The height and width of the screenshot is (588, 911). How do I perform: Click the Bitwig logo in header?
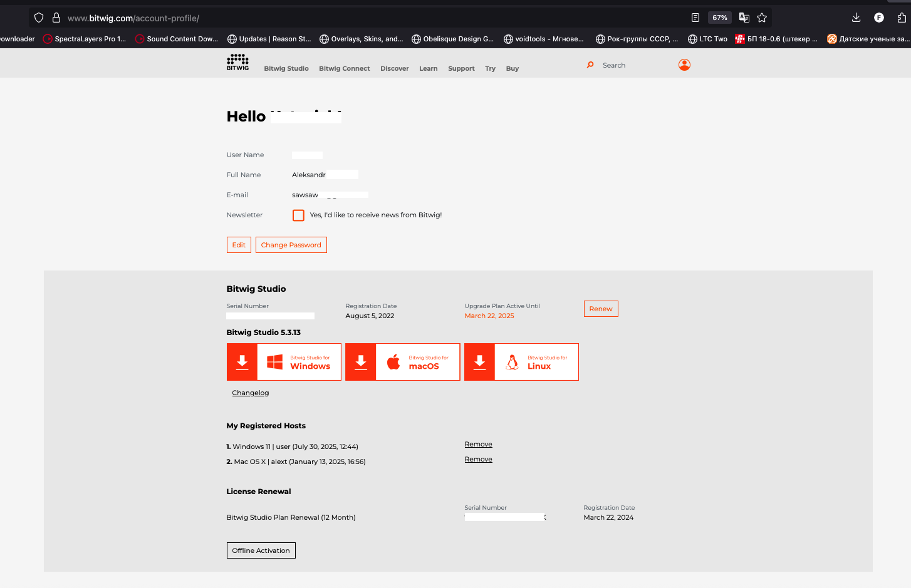point(237,62)
